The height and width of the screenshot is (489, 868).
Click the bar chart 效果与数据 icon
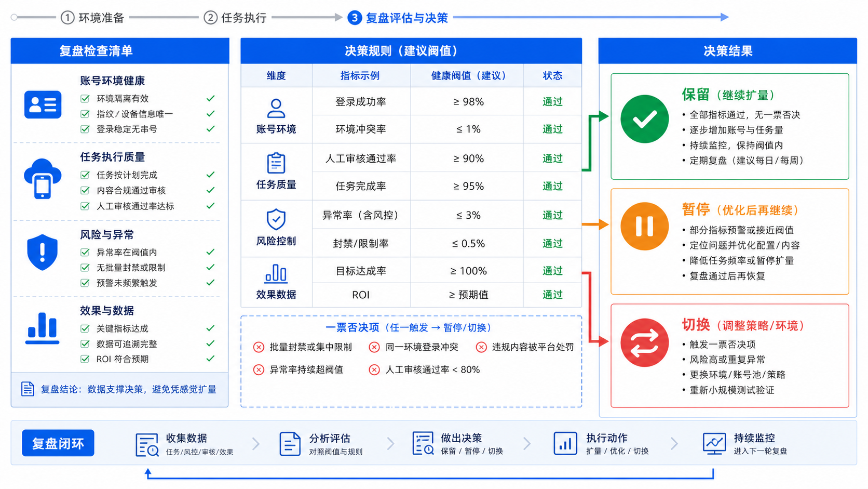(42, 328)
